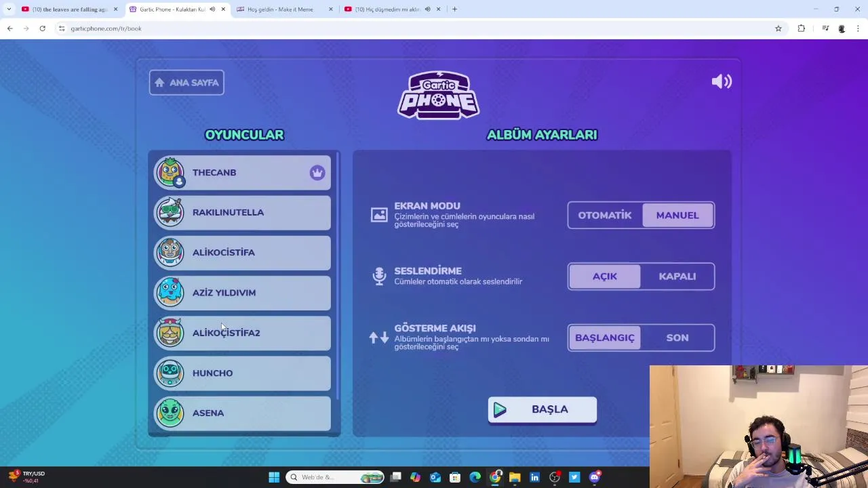The width and height of the screenshot is (868, 488).
Task: Open Chrome three-dot menu
Action: (x=858, y=28)
